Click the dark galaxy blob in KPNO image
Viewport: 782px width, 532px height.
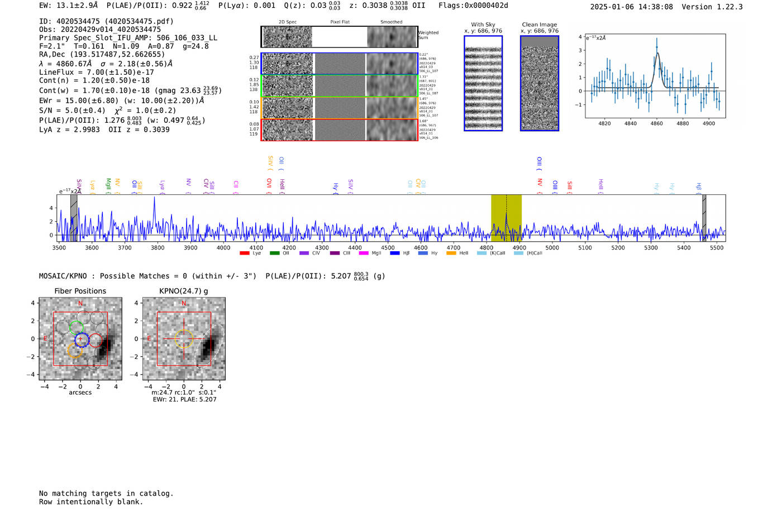(210, 347)
